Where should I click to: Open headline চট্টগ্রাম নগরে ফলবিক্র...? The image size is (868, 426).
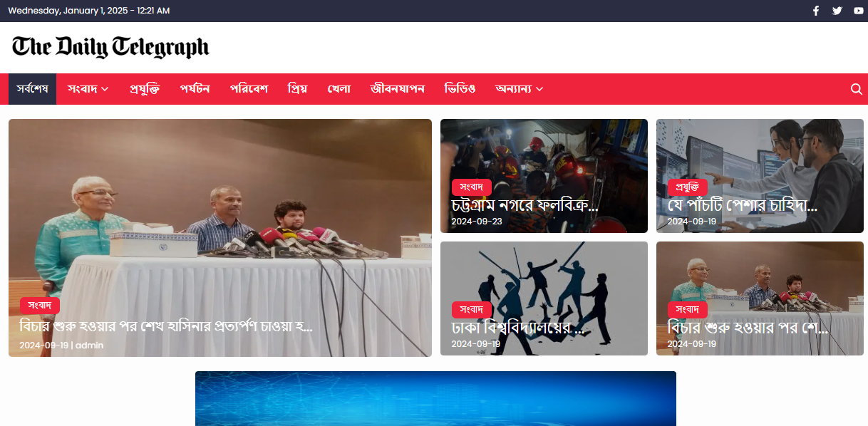pyautogui.click(x=525, y=206)
